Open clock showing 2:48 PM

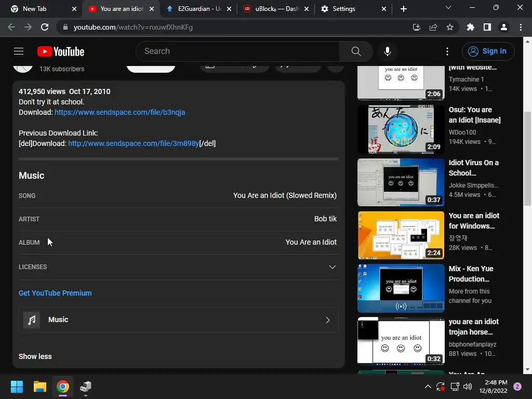tap(493, 387)
